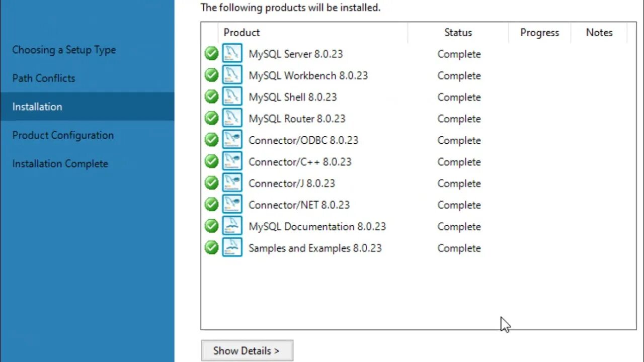Select the MySQL Server 8.0.23 row text
Image resolution: width=644 pixels, height=362 pixels.
[295, 54]
